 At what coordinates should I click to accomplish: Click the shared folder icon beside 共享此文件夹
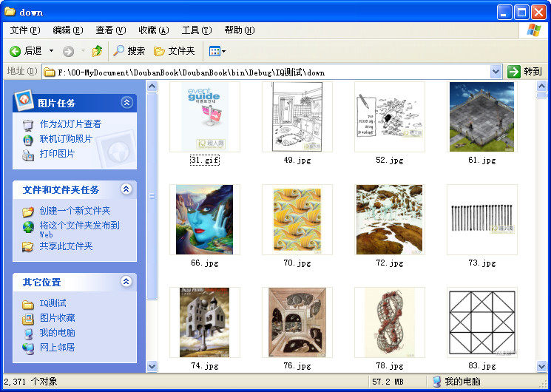(28, 247)
